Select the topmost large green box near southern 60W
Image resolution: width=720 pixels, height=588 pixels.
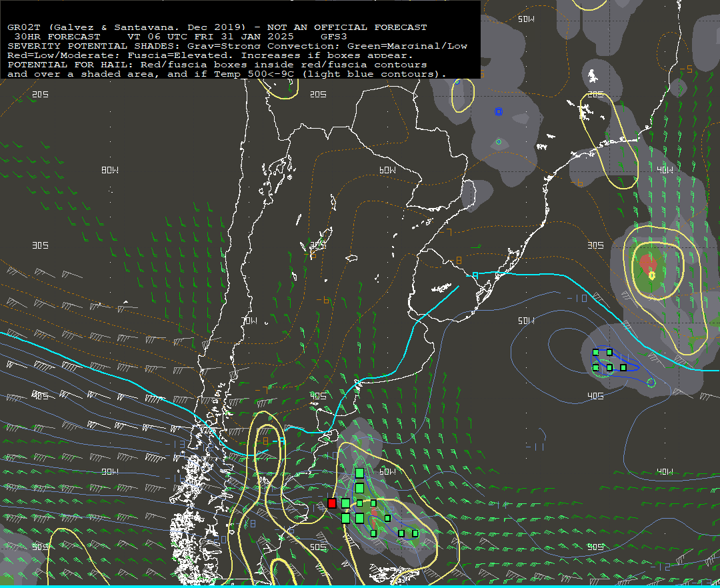pyautogui.click(x=359, y=473)
